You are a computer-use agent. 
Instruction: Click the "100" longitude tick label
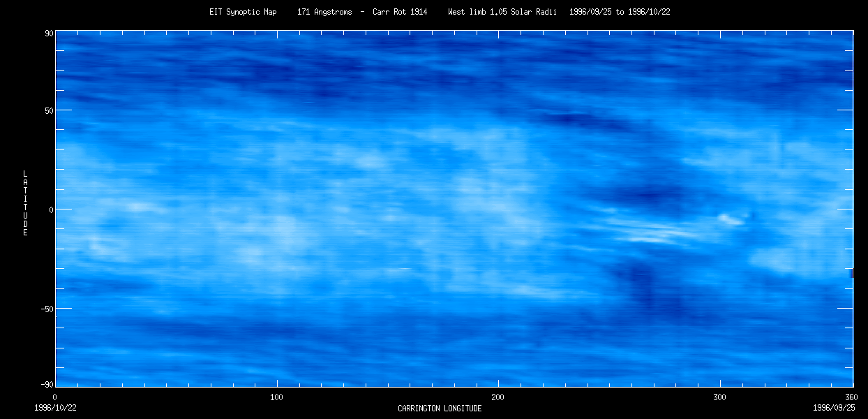click(x=276, y=397)
